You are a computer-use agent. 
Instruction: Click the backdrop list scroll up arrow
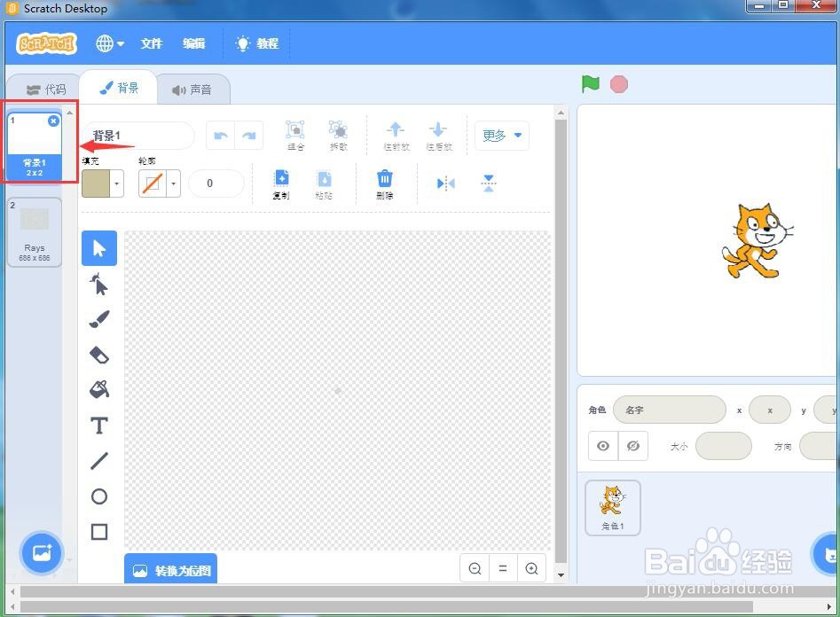click(x=70, y=113)
